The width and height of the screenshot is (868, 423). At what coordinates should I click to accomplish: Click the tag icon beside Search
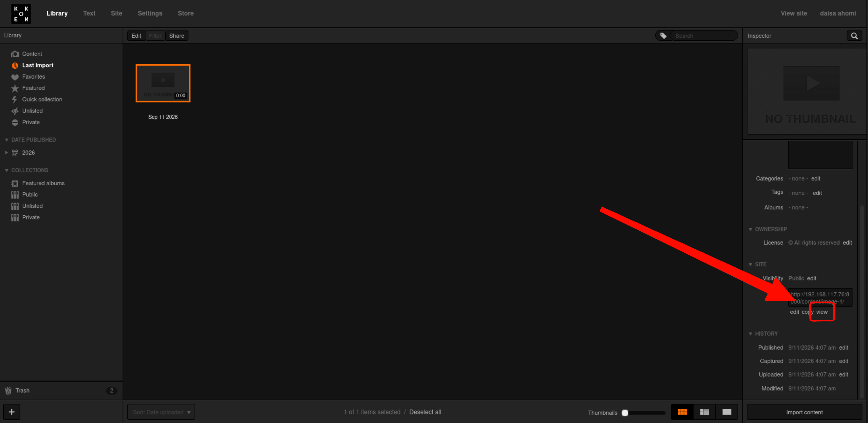[663, 36]
